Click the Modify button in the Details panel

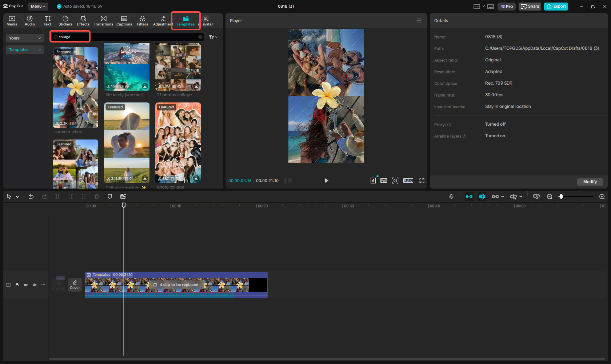pos(590,182)
